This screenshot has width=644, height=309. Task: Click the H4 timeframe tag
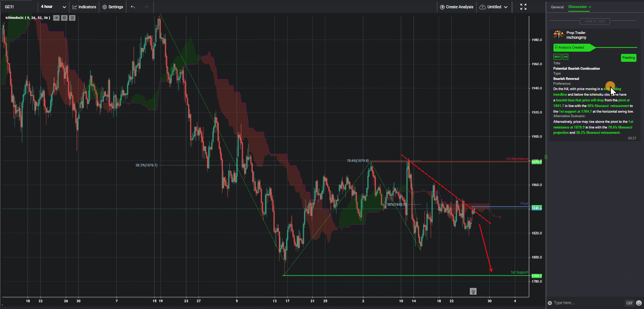(565, 57)
